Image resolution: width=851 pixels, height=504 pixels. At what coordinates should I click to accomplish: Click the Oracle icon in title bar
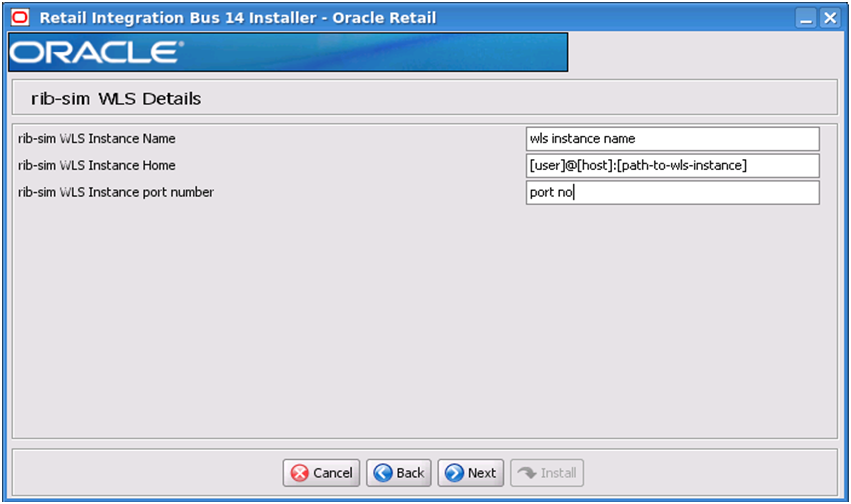(20, 18)
